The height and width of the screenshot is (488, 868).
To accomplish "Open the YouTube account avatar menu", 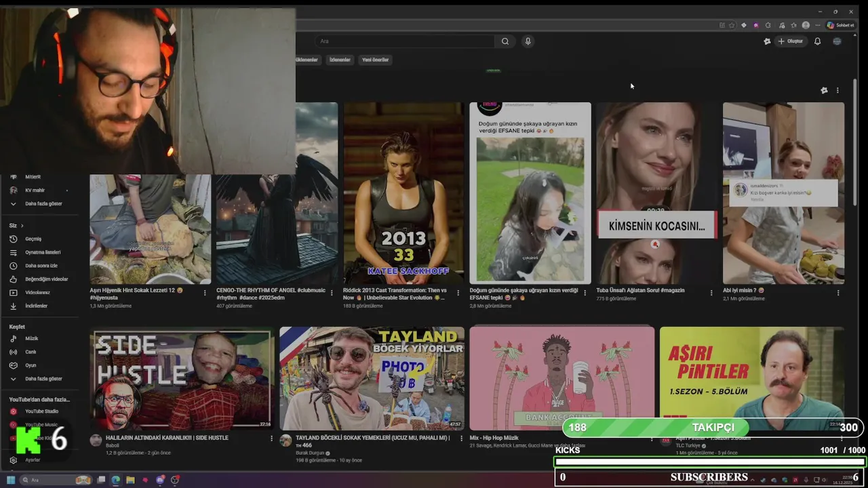I will pyautogui.click(x=837, y=41).
